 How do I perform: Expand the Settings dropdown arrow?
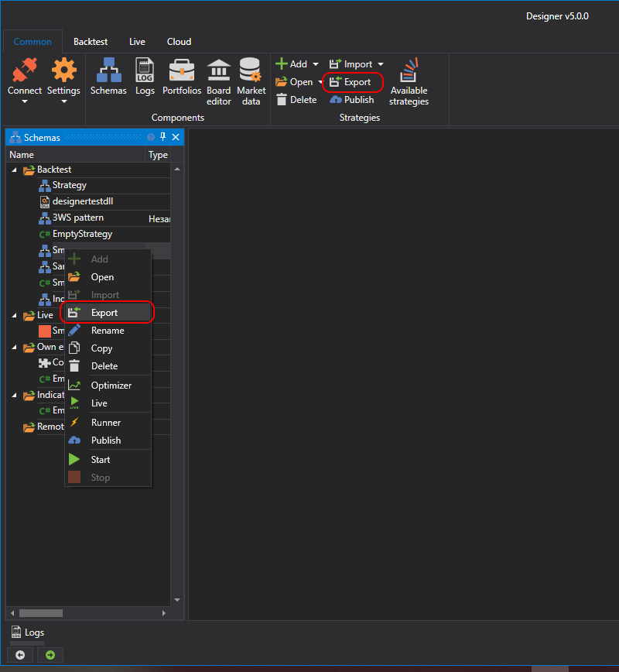click(63, 101)
